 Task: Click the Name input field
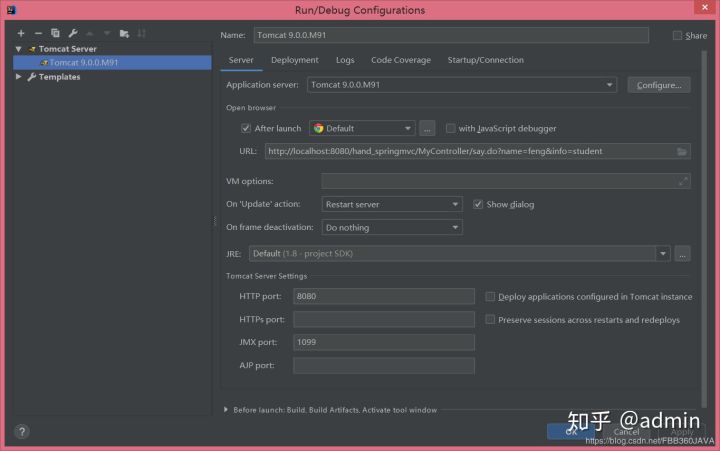click(451, 35)
